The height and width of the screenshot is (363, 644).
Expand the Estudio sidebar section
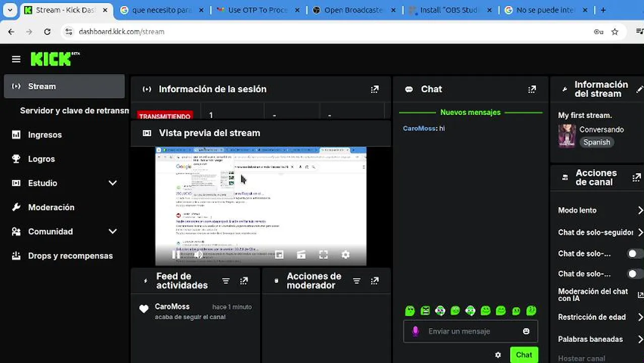point(112,183)
